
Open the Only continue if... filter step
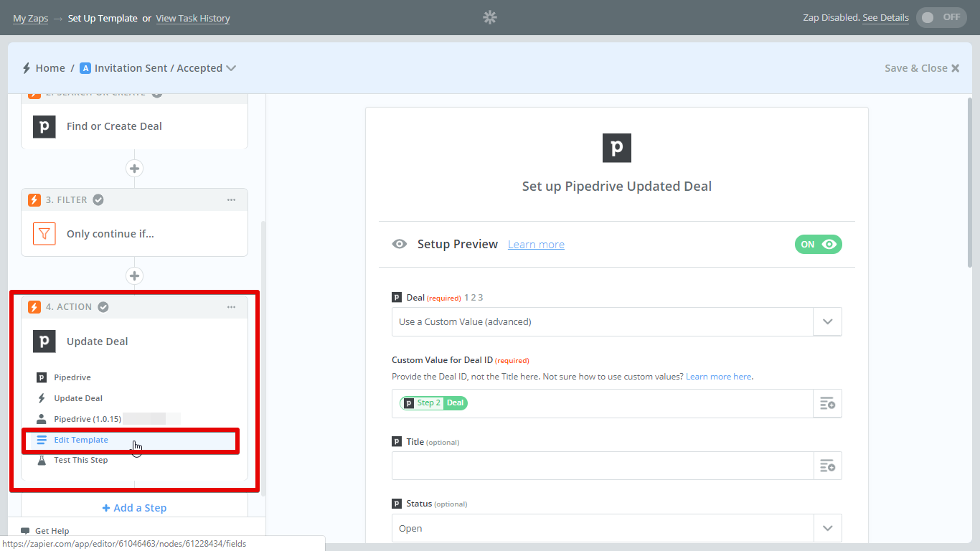coord(134,234)
